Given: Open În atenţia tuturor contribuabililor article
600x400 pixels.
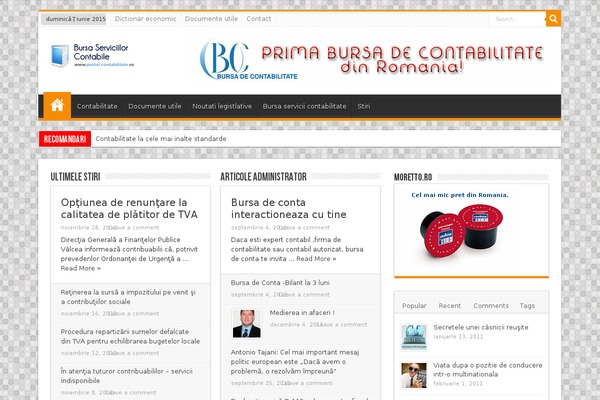Looking at the screenshot, I should (x=126, y=376).
